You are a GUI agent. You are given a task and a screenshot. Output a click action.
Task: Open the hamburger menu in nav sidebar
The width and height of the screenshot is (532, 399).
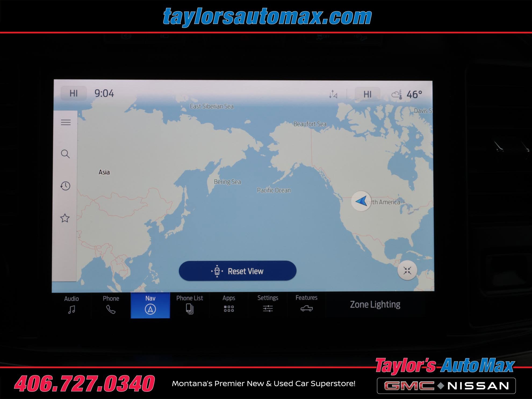[66, 123]
